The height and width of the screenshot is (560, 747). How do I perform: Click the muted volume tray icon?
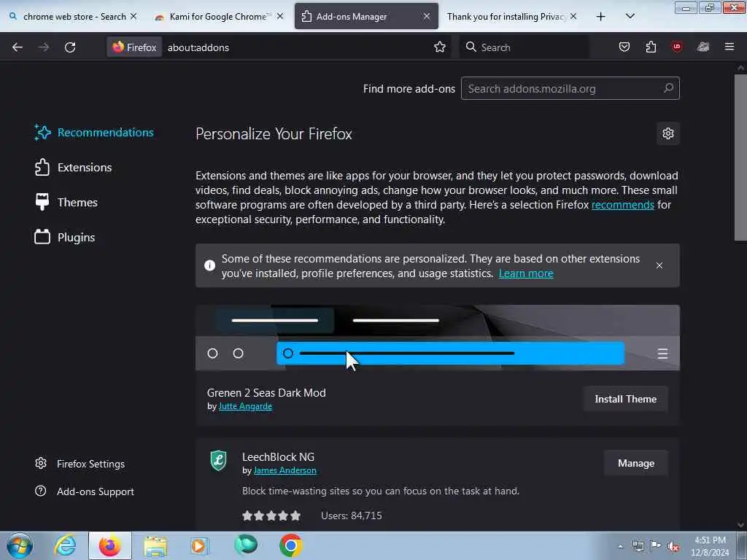(x=673, y=546)
